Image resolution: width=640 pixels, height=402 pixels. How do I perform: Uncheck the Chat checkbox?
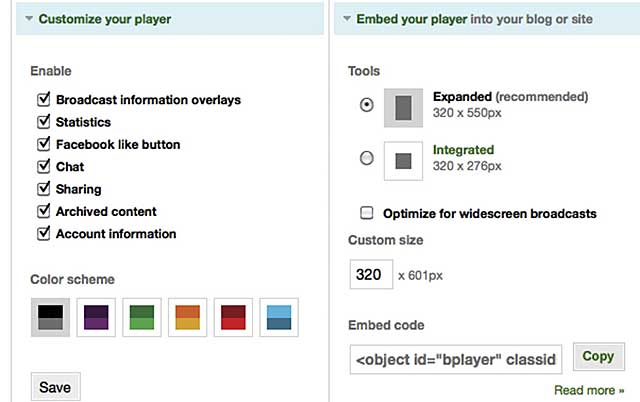[x=43, y=166]
